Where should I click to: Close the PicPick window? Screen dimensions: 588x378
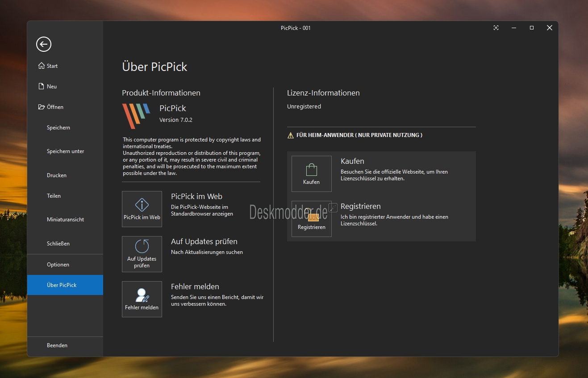[550, 28]
